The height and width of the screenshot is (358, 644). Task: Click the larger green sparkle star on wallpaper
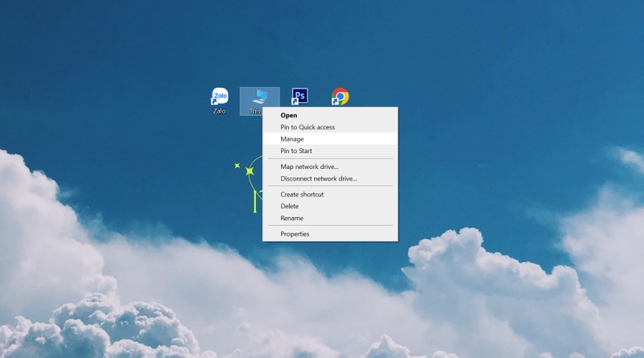click(250, 171)
